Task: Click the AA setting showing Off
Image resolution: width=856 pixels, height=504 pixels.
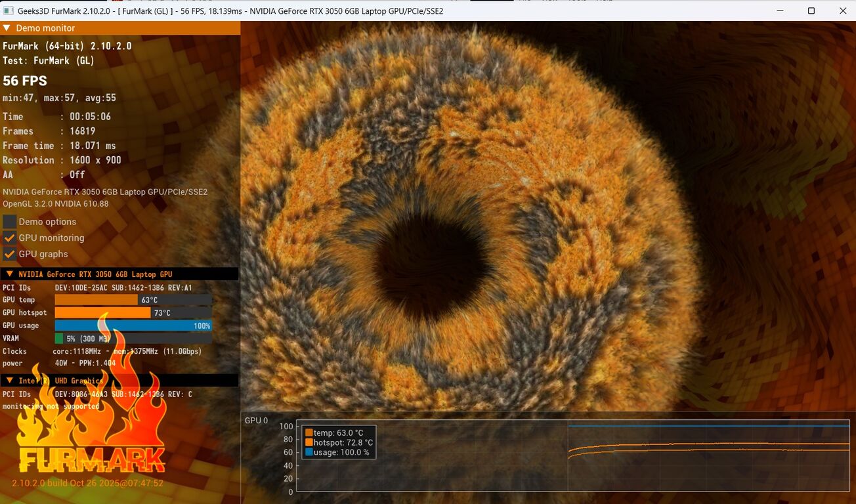Action: [x=77, y=175]
